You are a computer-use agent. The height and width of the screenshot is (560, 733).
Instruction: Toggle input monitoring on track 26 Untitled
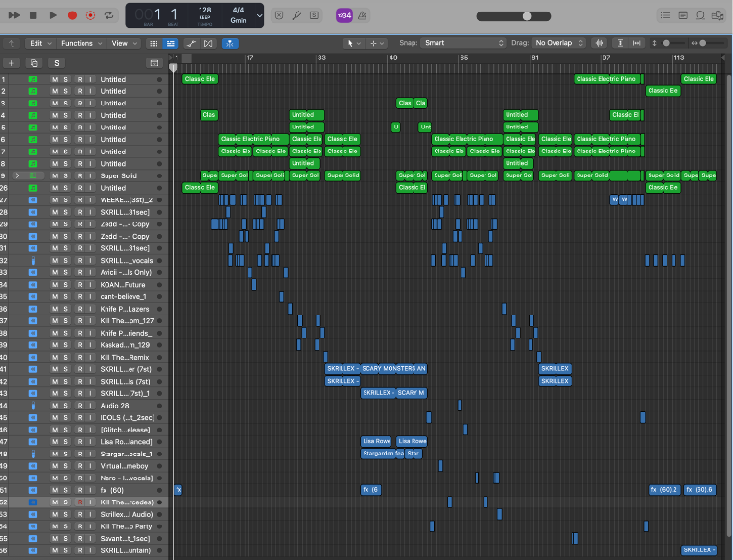pyautogui.click(x=90, y=188)
